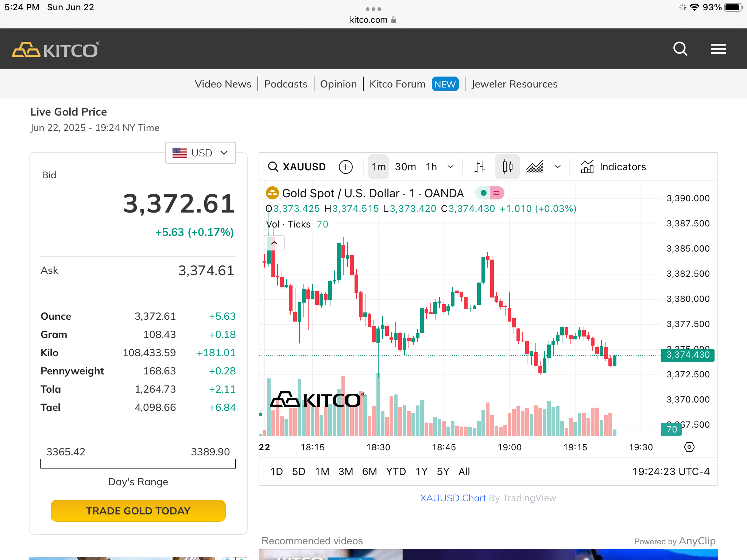The width and height of the screenshot is (747, 560).
Task: Select the 1m interval
Action: [x=378, y=167]
